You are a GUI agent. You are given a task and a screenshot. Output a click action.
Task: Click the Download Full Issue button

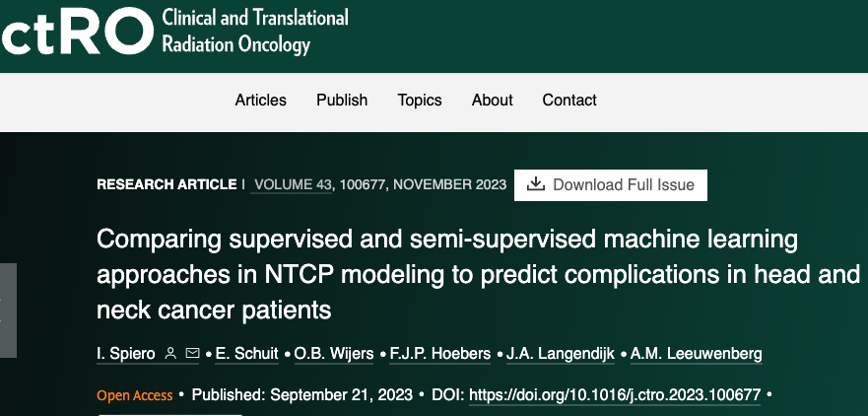pyautogui.click(x=611, y=184)
